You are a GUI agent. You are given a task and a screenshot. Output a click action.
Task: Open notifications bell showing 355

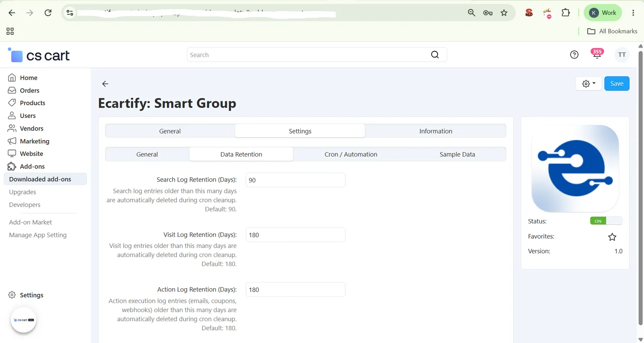[x=597, y=54]
